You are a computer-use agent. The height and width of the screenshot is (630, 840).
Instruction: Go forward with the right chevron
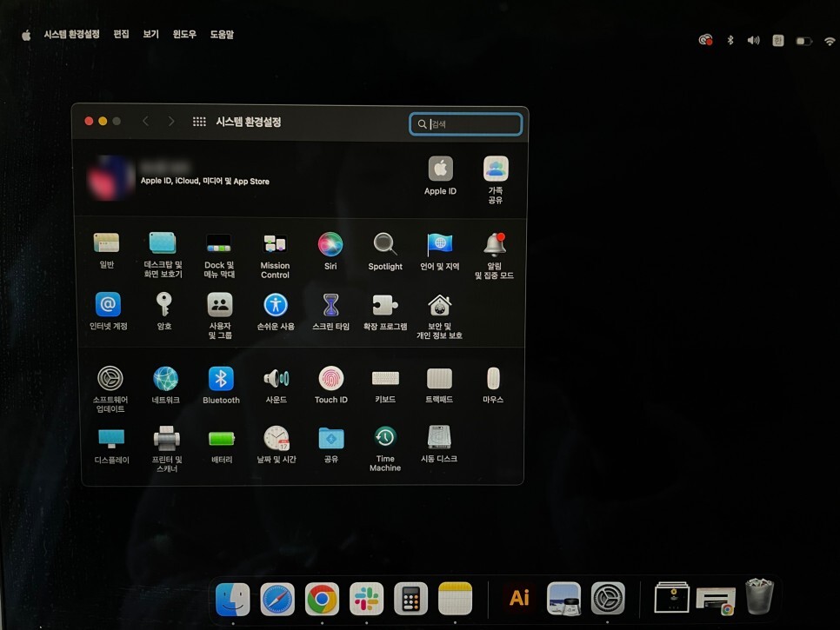point(171,122)
